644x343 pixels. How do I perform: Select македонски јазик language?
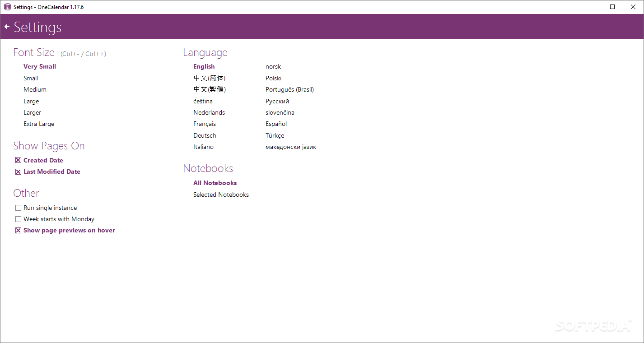[291, 147]
